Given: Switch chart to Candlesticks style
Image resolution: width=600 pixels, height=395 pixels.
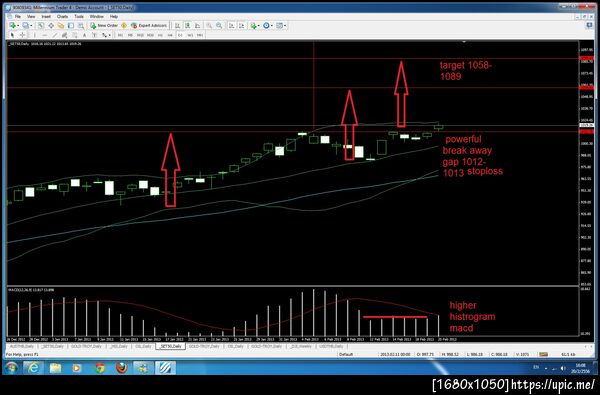Looking at the screenshot, I should [188, 25].
